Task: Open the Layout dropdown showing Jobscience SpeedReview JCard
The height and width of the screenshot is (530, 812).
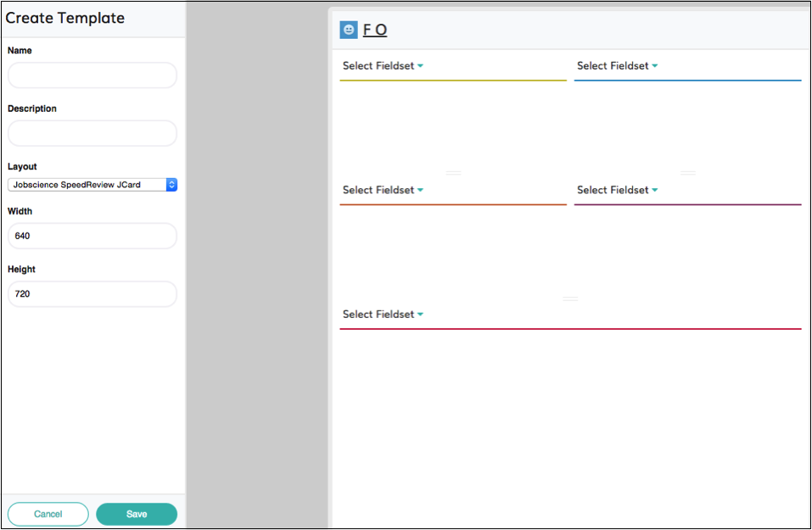Action: click(92, 185)
